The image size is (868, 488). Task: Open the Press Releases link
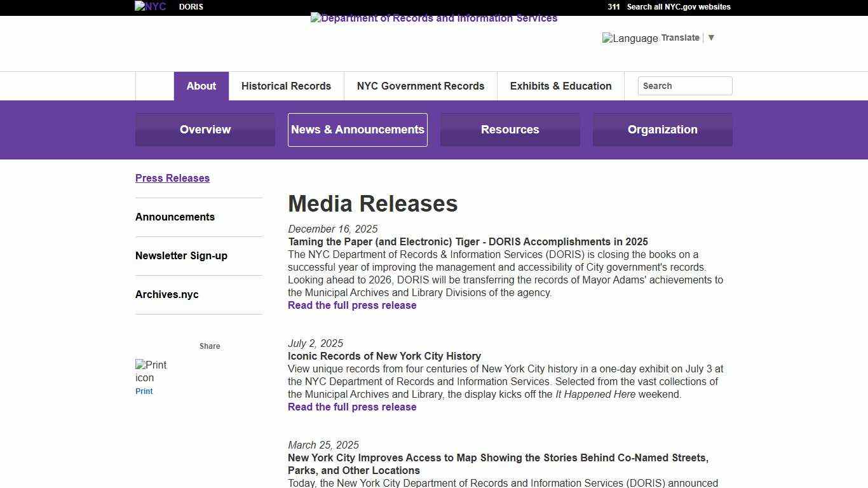point(172,178)
